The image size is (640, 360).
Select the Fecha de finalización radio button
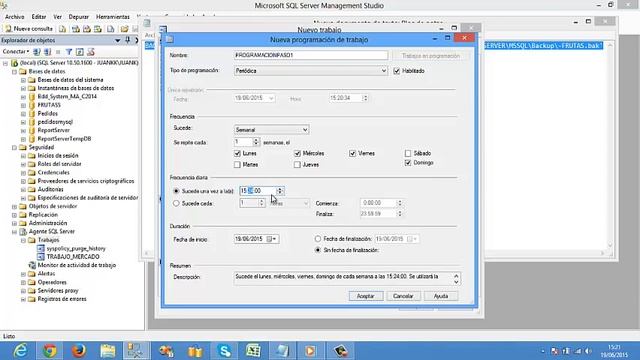point(318,239)
